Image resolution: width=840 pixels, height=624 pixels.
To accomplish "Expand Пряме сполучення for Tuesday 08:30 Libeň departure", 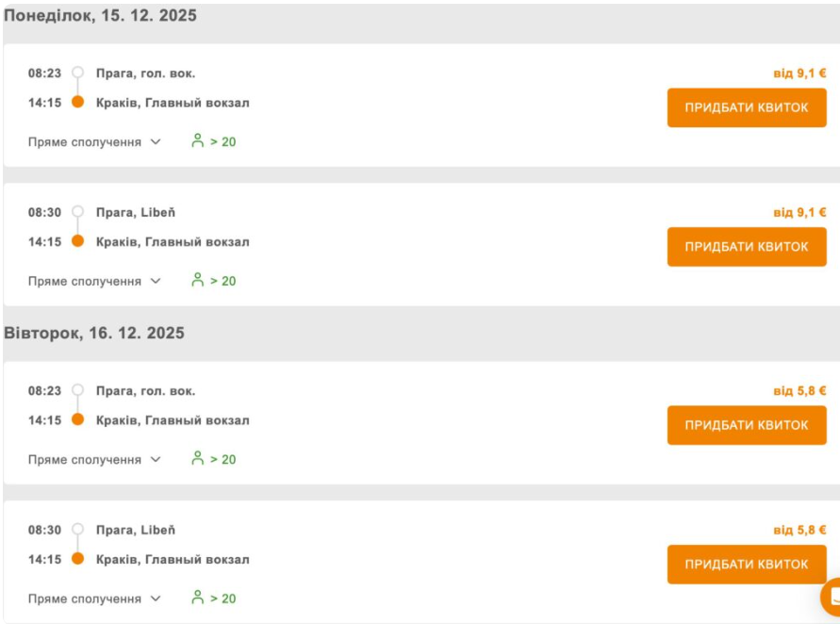I will pos(94,599).
